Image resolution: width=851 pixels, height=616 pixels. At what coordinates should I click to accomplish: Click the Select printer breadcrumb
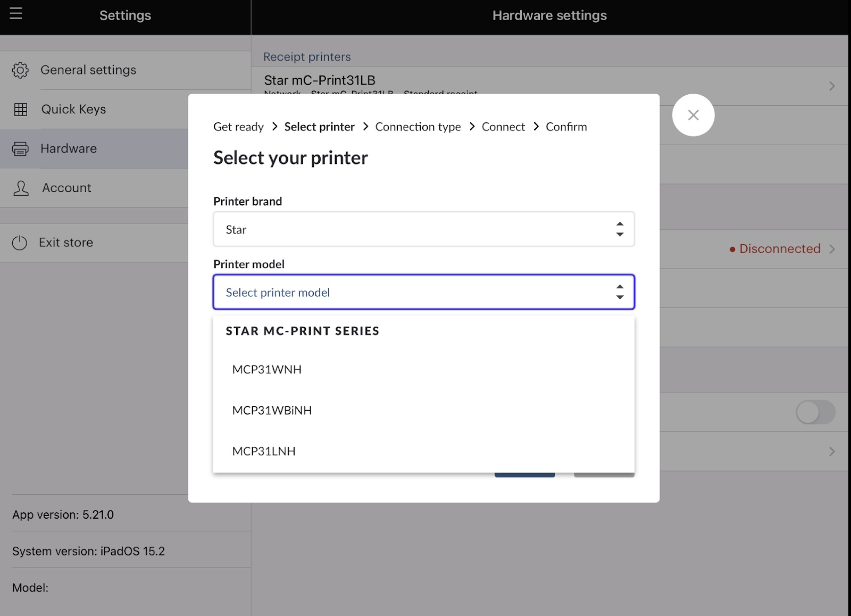319,127
